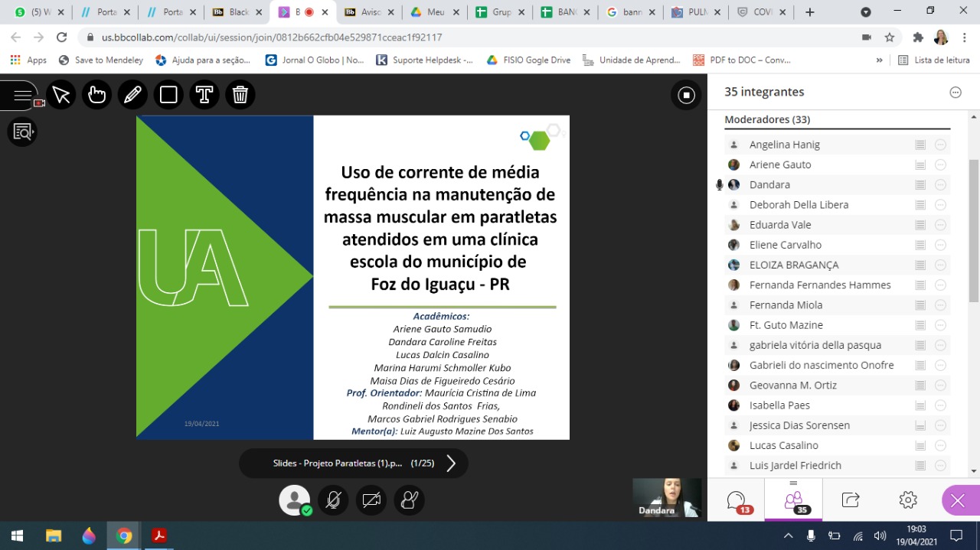Viewport: 980px width, 550px height.
Task: Go to next slide
Action: (451, 464)
